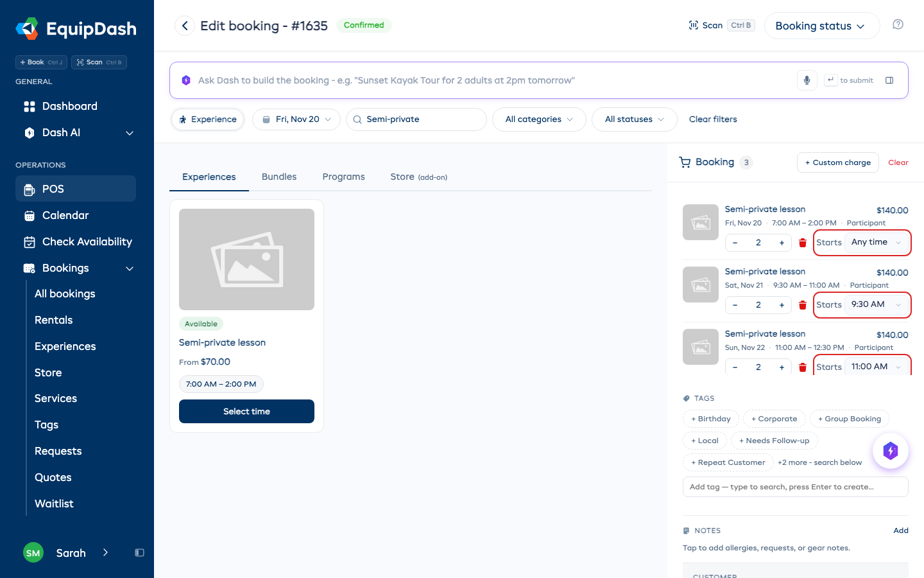This screenshot has height=578, width=924.
Task: Increase quantity for the Sun, Nov 22 lesson
Action: coord(782,367)
